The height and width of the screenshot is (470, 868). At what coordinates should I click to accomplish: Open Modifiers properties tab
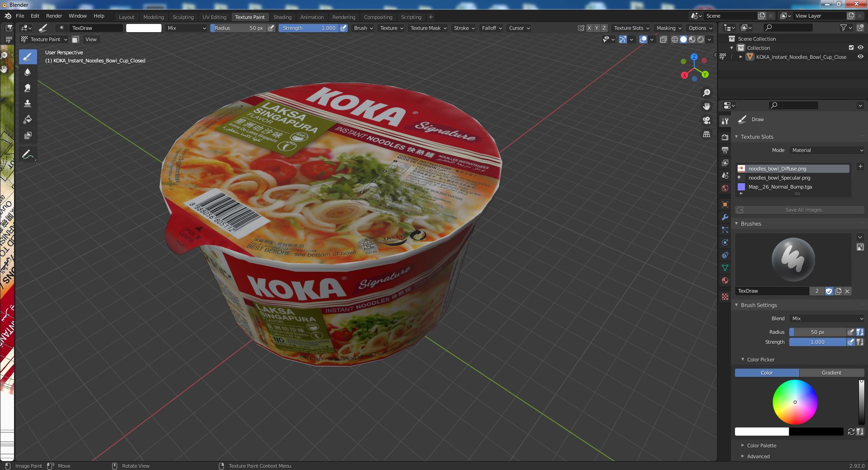click(725, 217)
